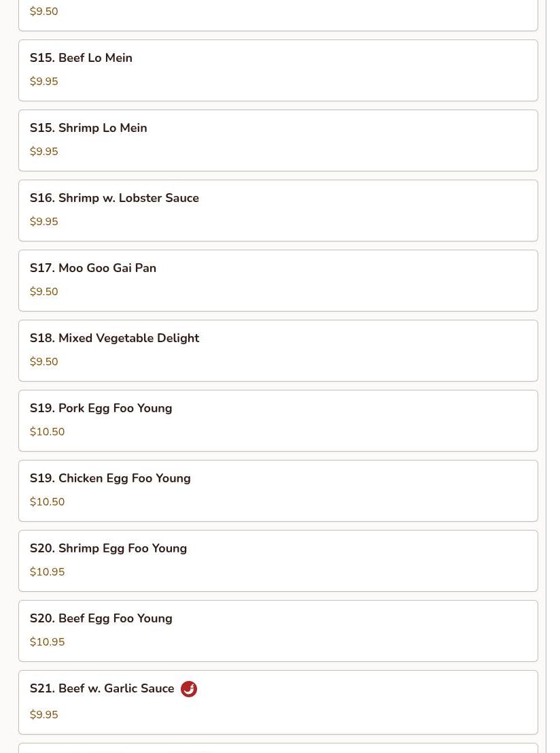This screenshot has width=560, height=753.
Task: Click $10.95 price of Shrimp Egg Foo Young
Action: [x=47, y=573]
